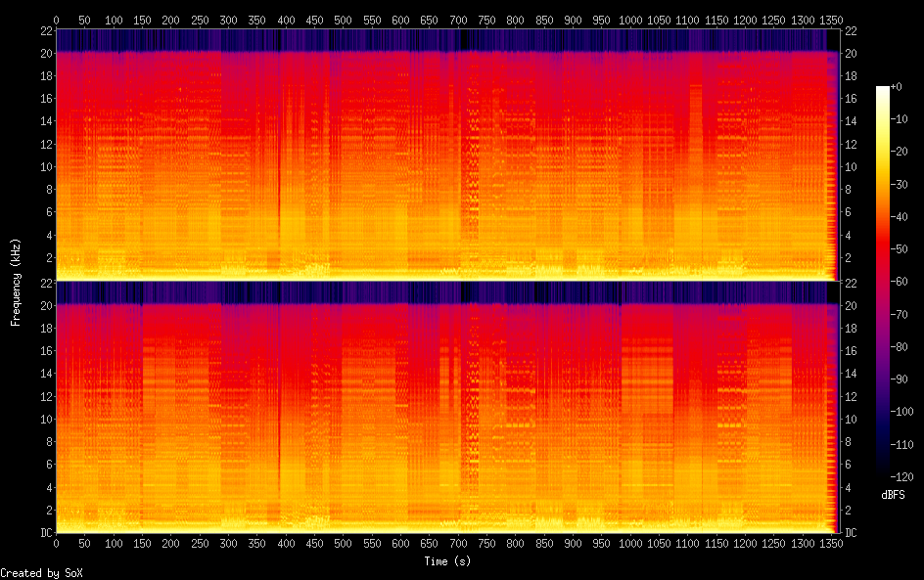Click the "dBFS" label under the color scale
924x580 pixels.
[893, 496]
